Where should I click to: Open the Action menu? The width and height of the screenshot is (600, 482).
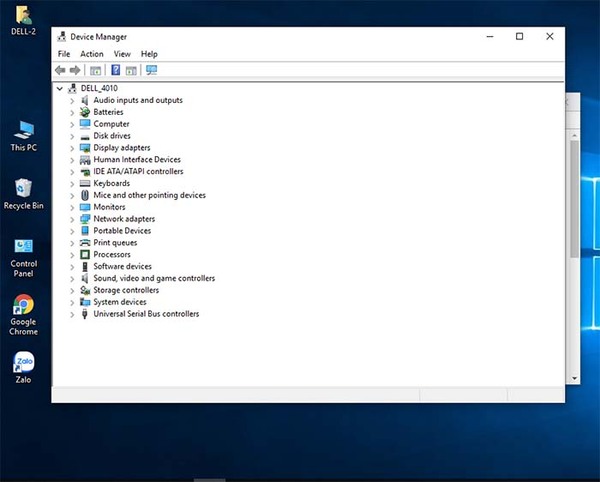pyautogui.click(x=92, y=54)
